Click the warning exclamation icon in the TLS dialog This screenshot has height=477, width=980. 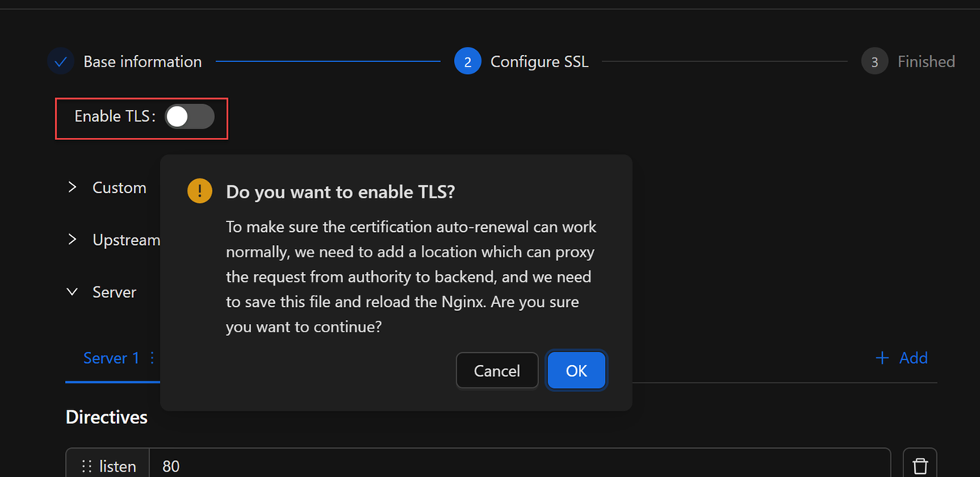tap(200, 191)
